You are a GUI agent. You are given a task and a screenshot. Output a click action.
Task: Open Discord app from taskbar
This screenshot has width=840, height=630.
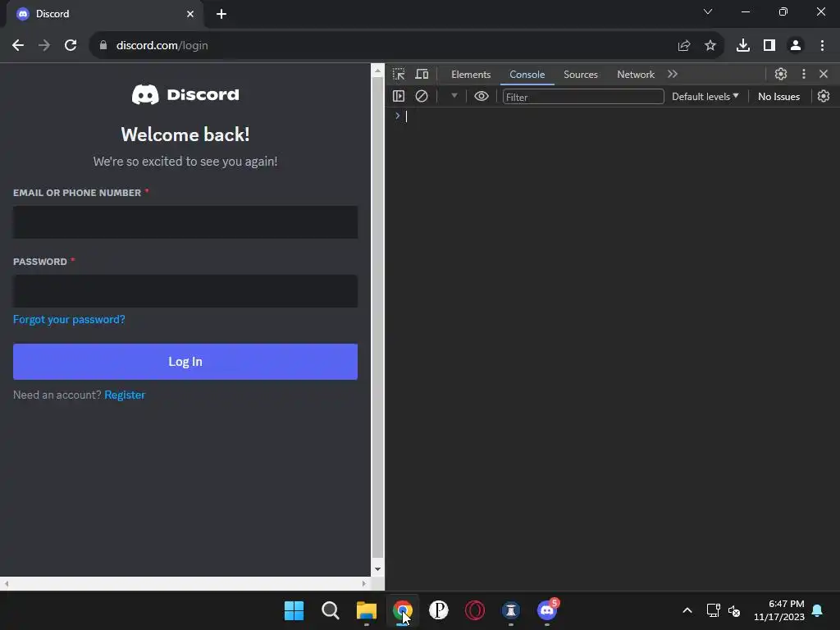click(547, 610)
